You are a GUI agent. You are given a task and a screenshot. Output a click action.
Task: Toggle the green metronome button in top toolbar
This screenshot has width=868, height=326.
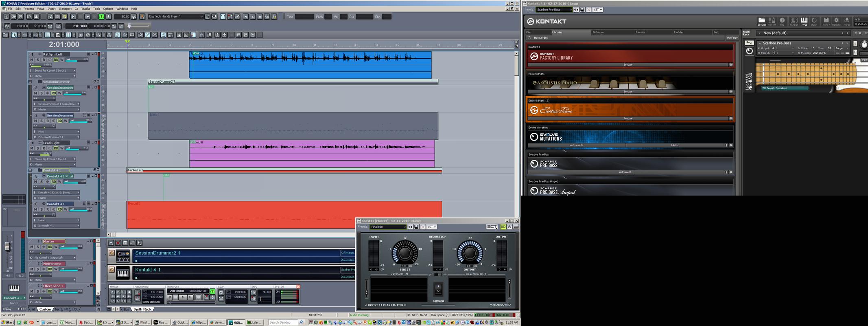pyautogui.click(x=101, y=17)
